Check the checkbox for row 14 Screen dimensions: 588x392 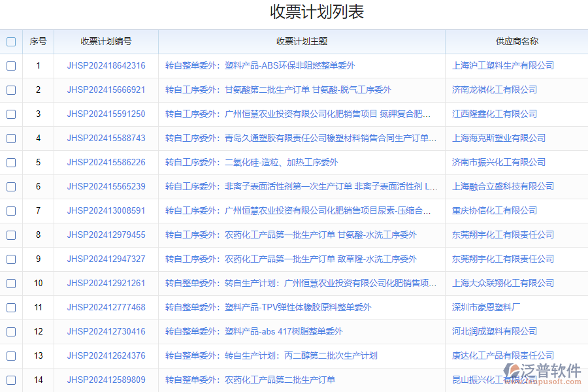[10, 380]
